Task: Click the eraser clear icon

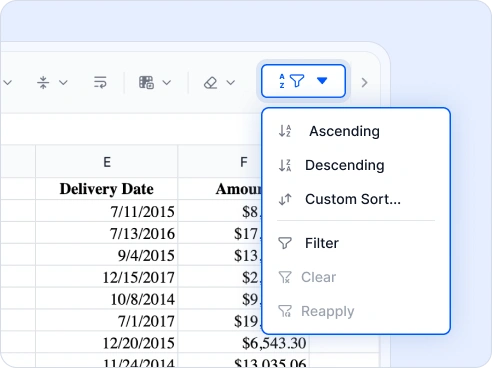Action: point(210,82)
